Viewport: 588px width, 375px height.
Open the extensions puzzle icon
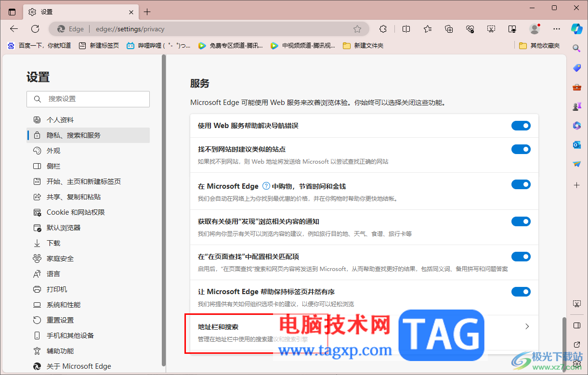[x=383, y=29]
